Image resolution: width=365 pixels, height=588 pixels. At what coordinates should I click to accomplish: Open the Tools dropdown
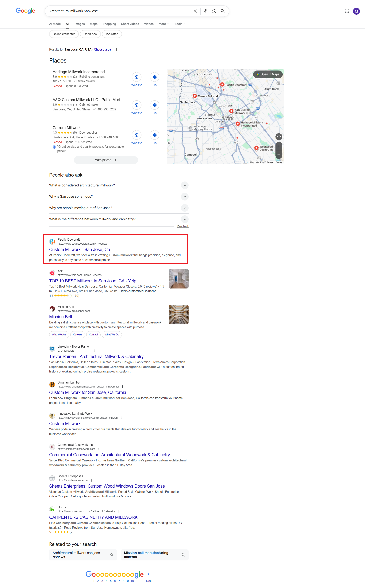tap(180, 24)
